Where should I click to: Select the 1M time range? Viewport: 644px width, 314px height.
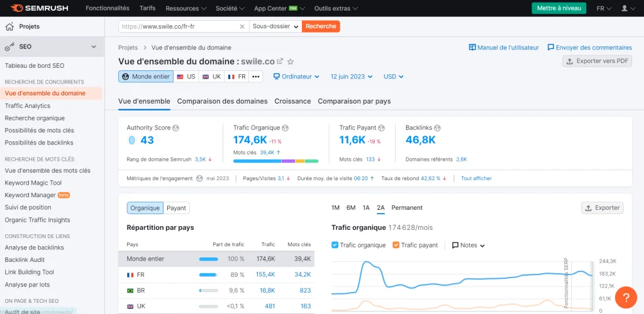[336, 208]
